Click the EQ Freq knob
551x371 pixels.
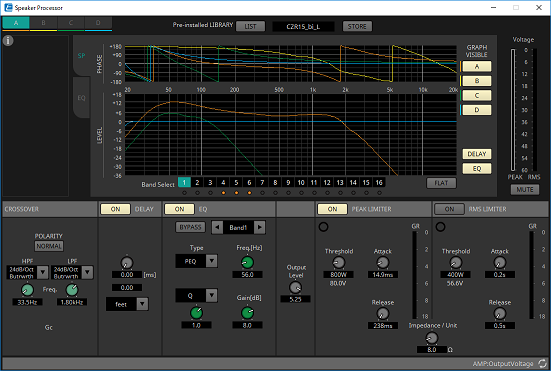pyautogui.click(x=247, y=262)
